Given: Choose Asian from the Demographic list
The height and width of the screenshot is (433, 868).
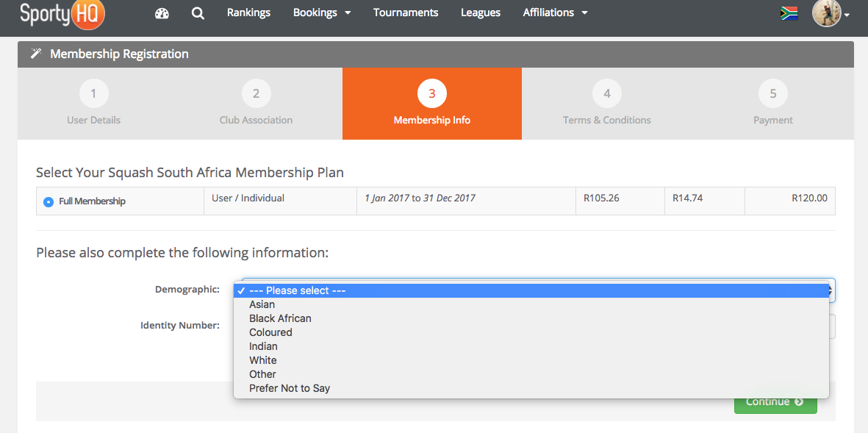Looking at the screenshot, I should [531, 304].
